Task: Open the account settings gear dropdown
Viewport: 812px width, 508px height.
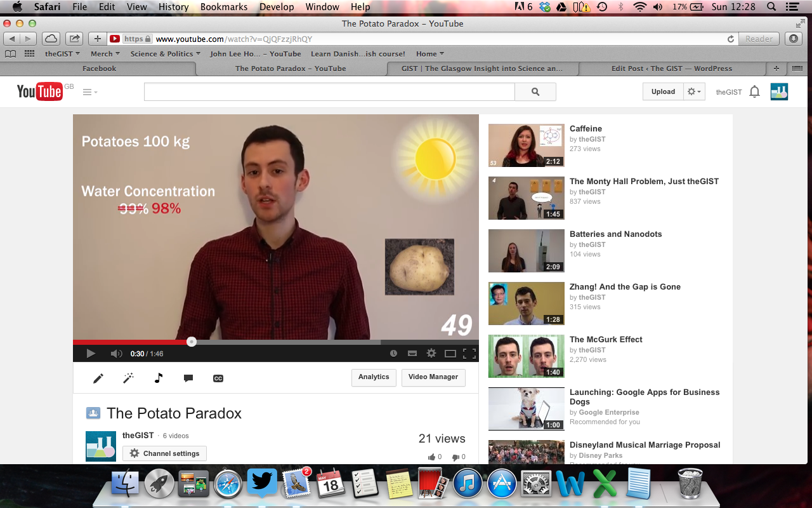Action: 695,92
